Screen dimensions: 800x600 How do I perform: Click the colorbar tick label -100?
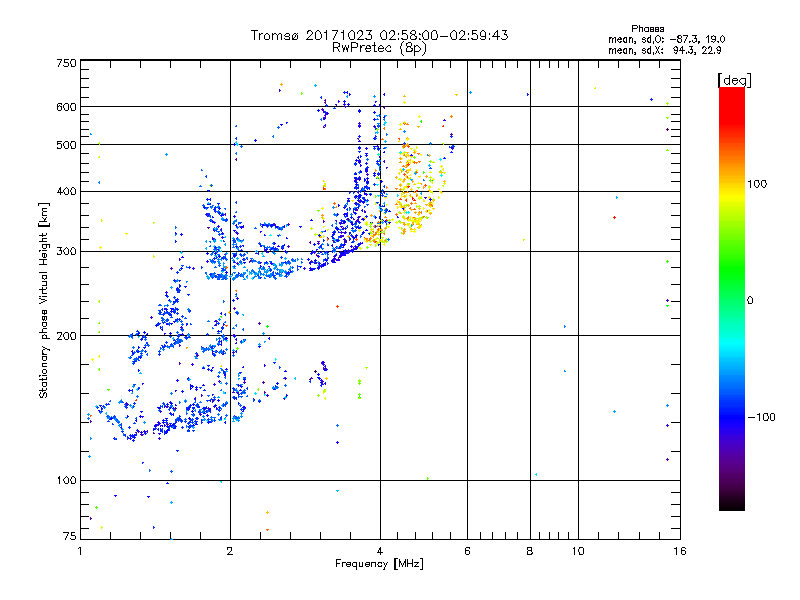760,417
